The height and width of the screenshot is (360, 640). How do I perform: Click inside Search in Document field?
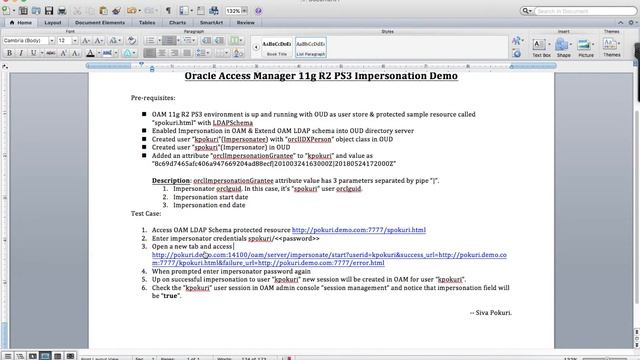(x=585, y=11)
